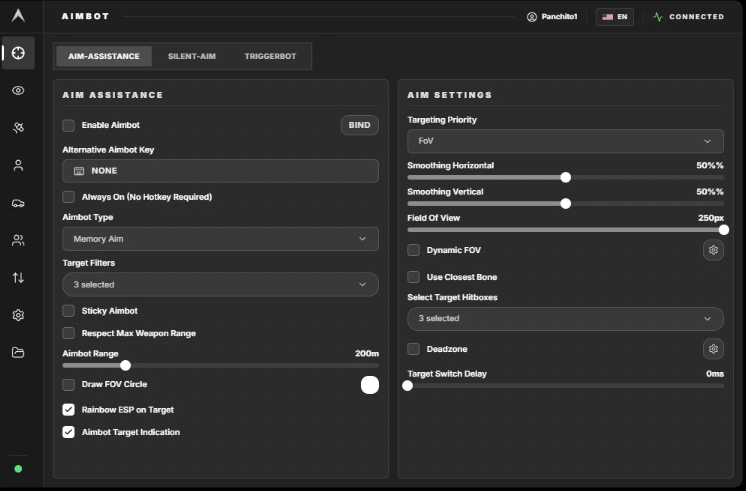This screenshot has width=746, height=491.
Task: Click the user profile icon beside Panchito1
Action: point(531,17)
